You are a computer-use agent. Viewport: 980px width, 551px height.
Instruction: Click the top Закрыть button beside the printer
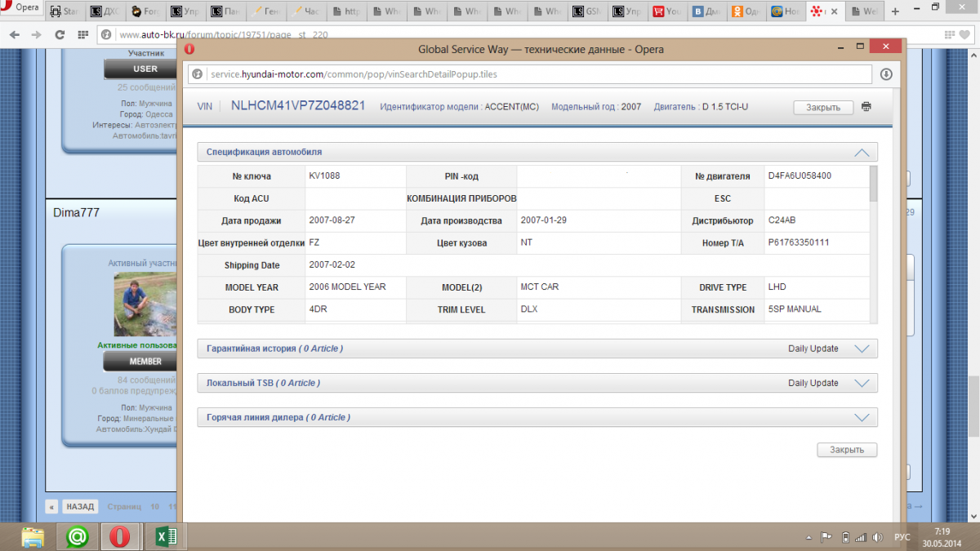click(x=823, y=107)
